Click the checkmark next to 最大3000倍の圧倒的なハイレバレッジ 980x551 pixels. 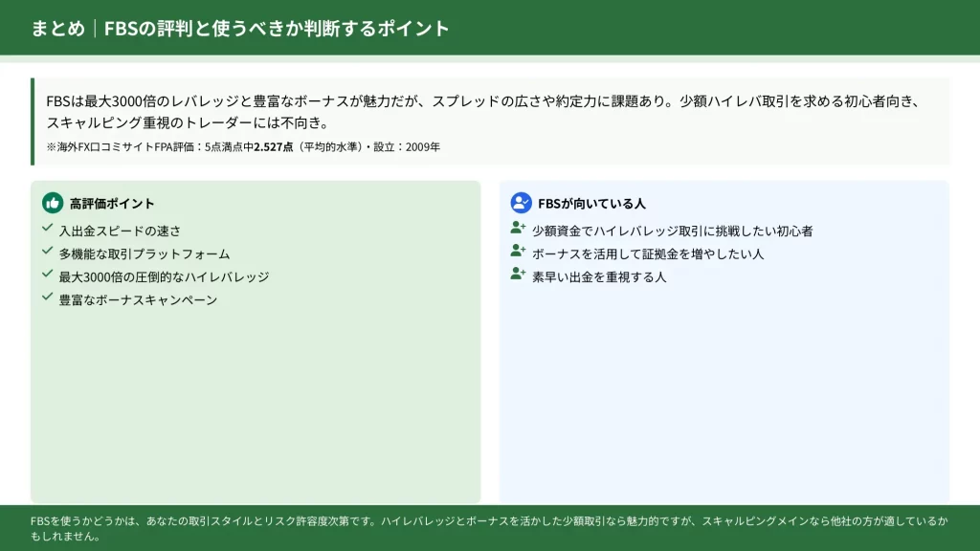coord(48,275)
